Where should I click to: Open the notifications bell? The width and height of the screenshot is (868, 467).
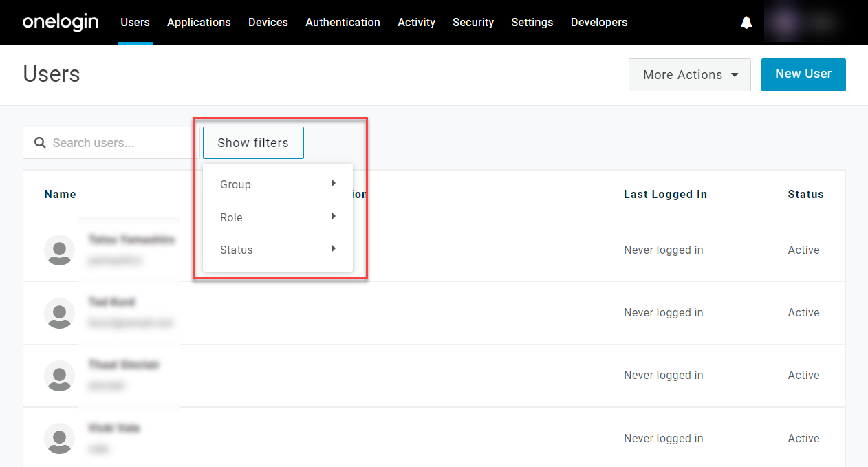pos(746,22)
